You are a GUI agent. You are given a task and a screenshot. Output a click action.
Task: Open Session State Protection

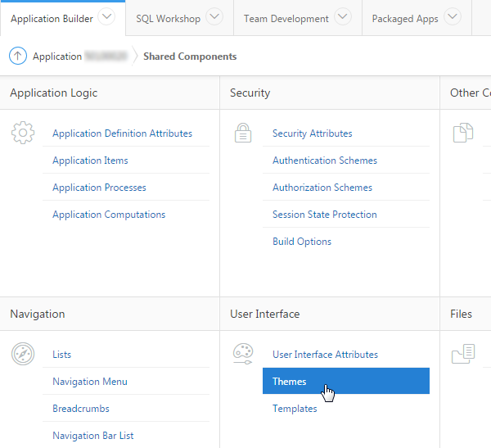coord(325,215)
